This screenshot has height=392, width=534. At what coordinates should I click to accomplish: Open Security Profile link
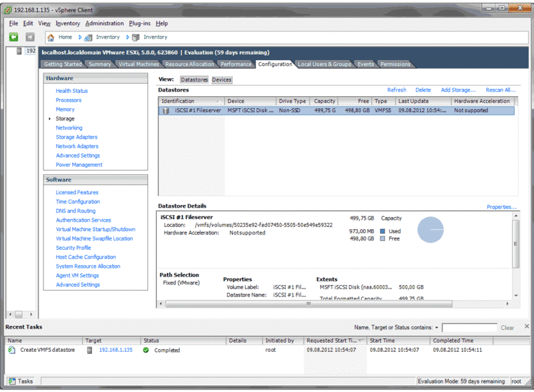[73, 248]
